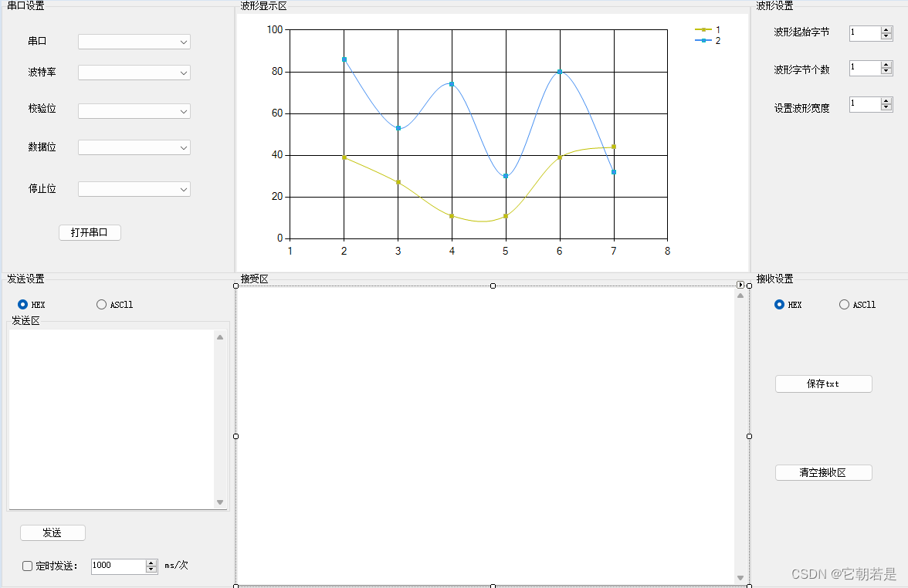Click the 打开串口 button
This screenshot has height=588, width=908.
[x=90, y=233]
